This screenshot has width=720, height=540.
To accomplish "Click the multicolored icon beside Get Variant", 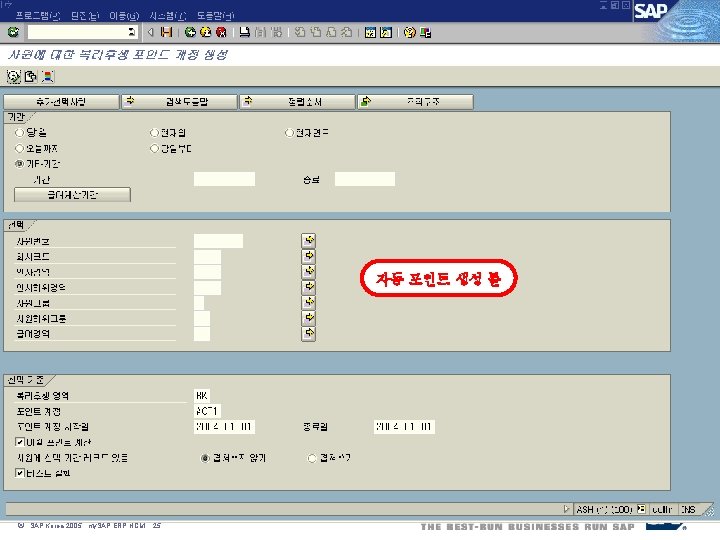I will coord(47,77).
